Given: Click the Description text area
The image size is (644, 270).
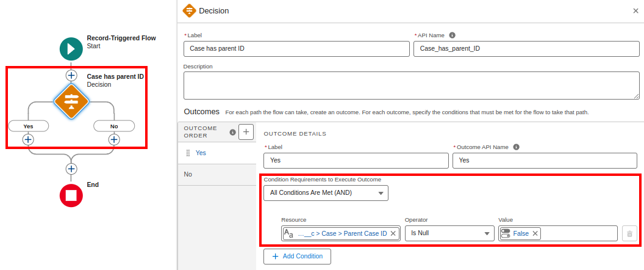Looking at the screenshot, I should click(411, 85).
